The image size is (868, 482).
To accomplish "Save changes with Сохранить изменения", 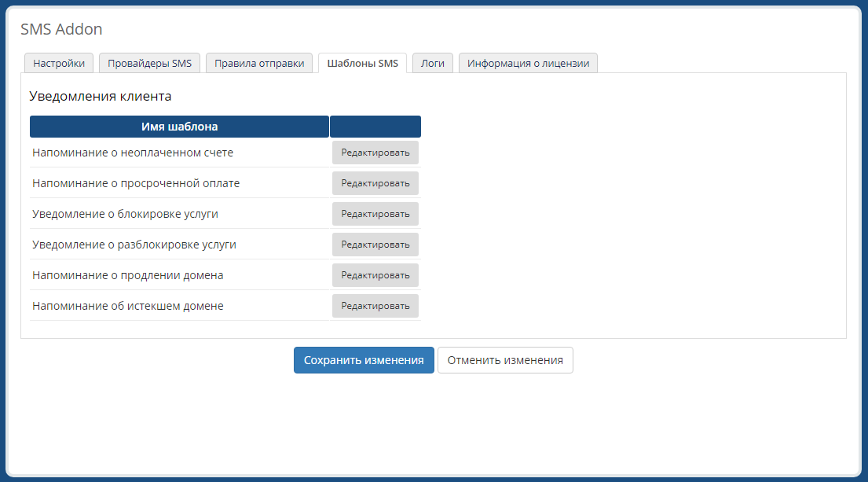I will [x=364, y=360].
